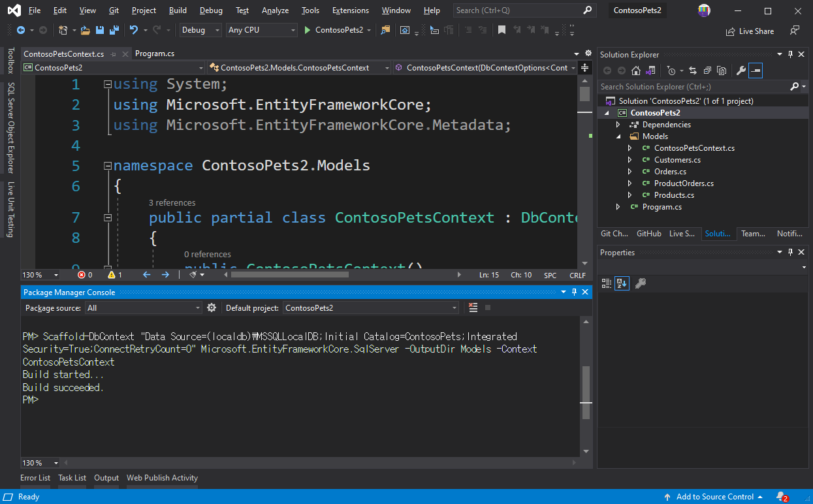Screen dimensions: 813x504
Task: Collapse the namespace code block at line 5
Action: coord(108,166)
